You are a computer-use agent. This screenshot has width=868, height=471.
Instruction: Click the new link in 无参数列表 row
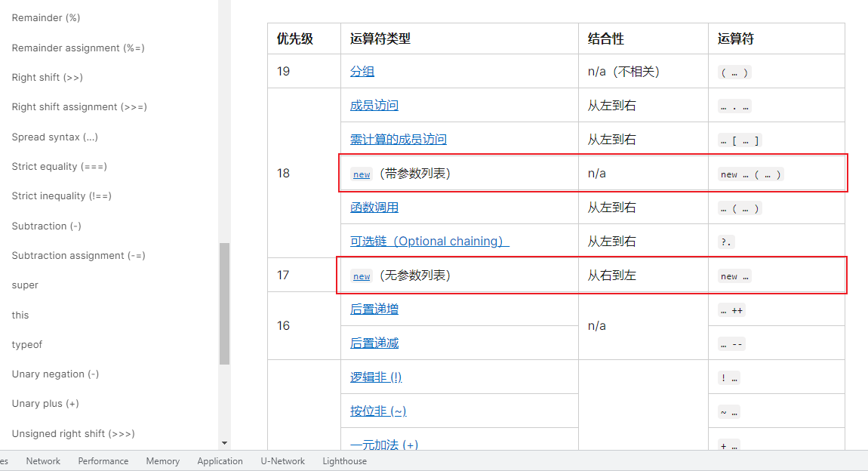tap(362, 276)
